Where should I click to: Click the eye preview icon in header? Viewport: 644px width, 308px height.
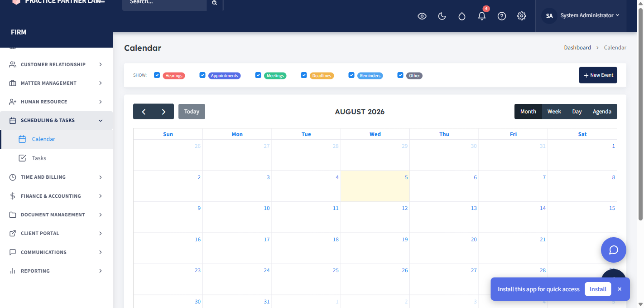pyautogui.click(x=422, y=16)
